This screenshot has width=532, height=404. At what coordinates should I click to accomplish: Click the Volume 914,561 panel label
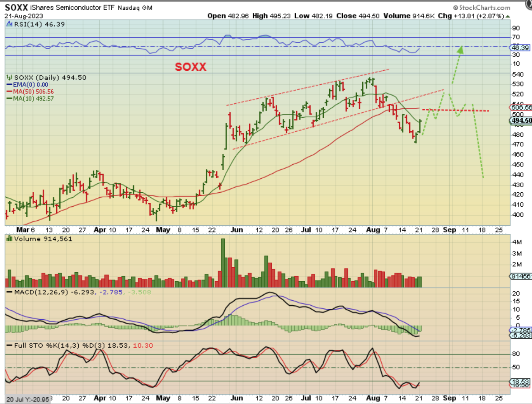tap(43, 239)
